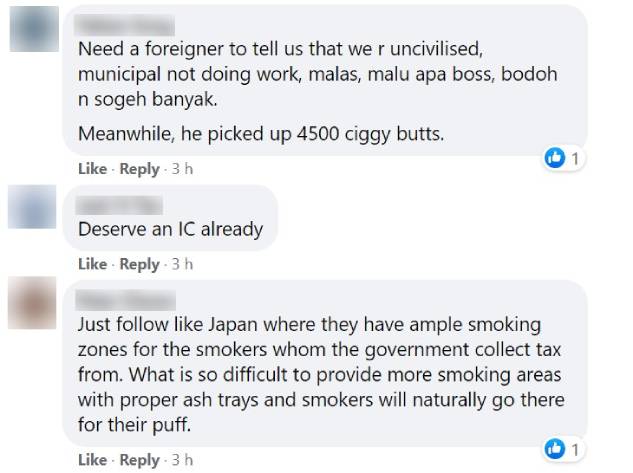Open the profile picture beside the Japan comment
The height and width of the screenshot is (473, 633).
tap(28, 302)
